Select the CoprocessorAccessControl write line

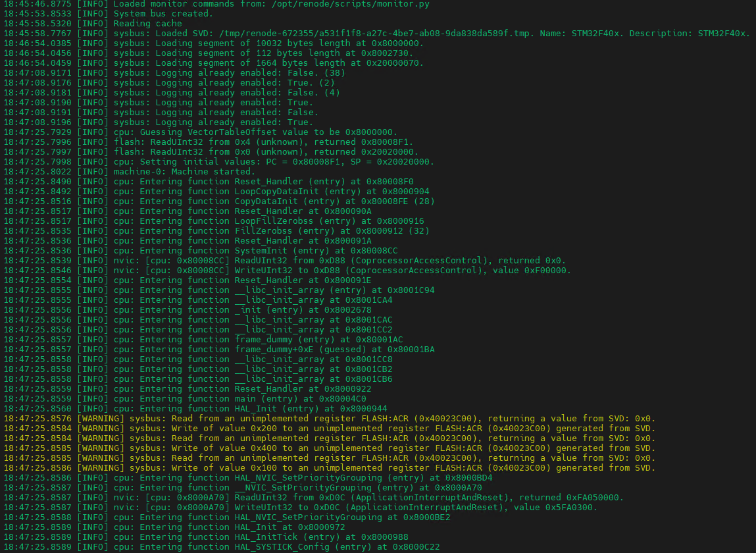pyautogui.click(x=329, y=270)
